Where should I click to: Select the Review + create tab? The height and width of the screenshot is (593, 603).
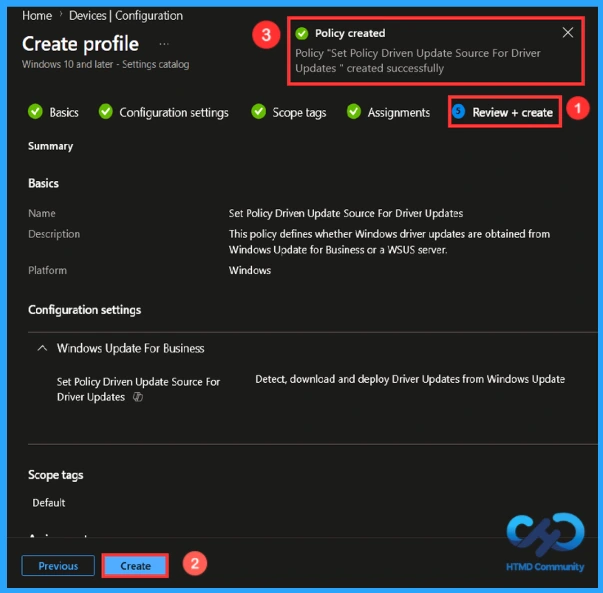pos(512,112)
